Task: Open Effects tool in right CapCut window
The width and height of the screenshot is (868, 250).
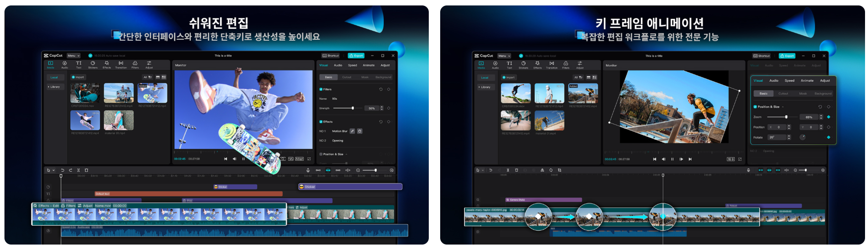Action: [x=537, y=64]
